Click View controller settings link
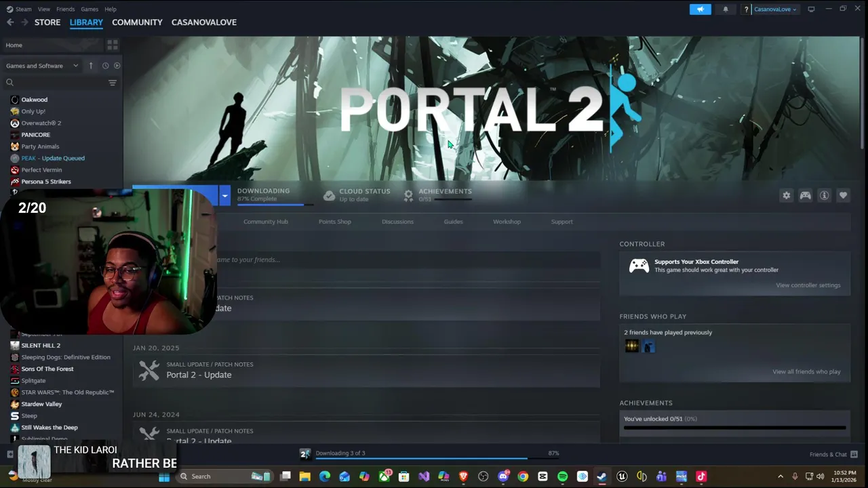 [808, 285]
